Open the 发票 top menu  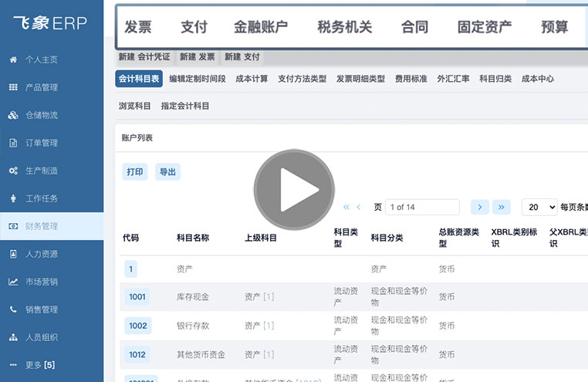(x=138, y=27)
